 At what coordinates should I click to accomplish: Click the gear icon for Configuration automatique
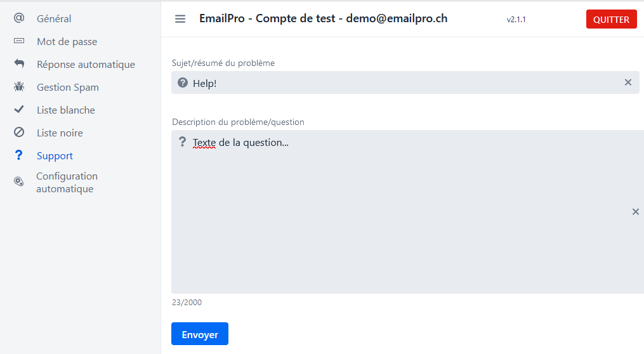(x=19, y=181)
